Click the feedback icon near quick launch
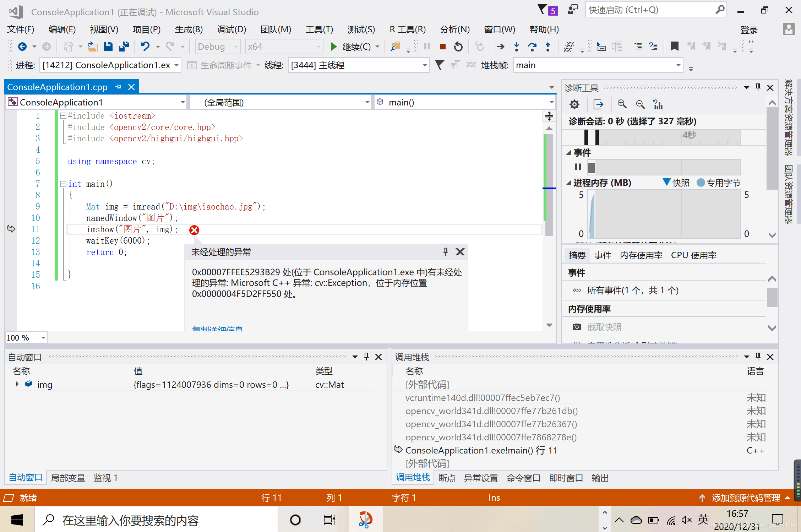This screenshot has width=801, height=532. click(x=573, y=10)
